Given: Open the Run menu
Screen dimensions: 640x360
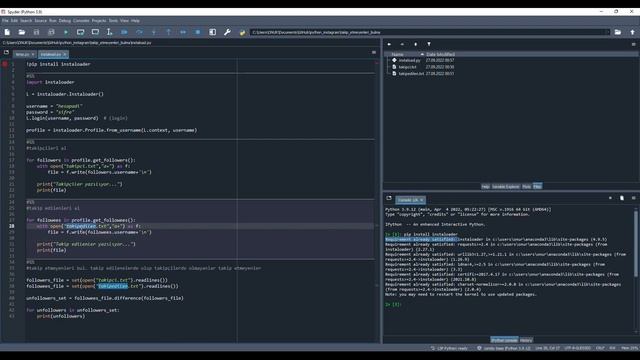Looking at the screenshot, I should [x=53, y=20].
